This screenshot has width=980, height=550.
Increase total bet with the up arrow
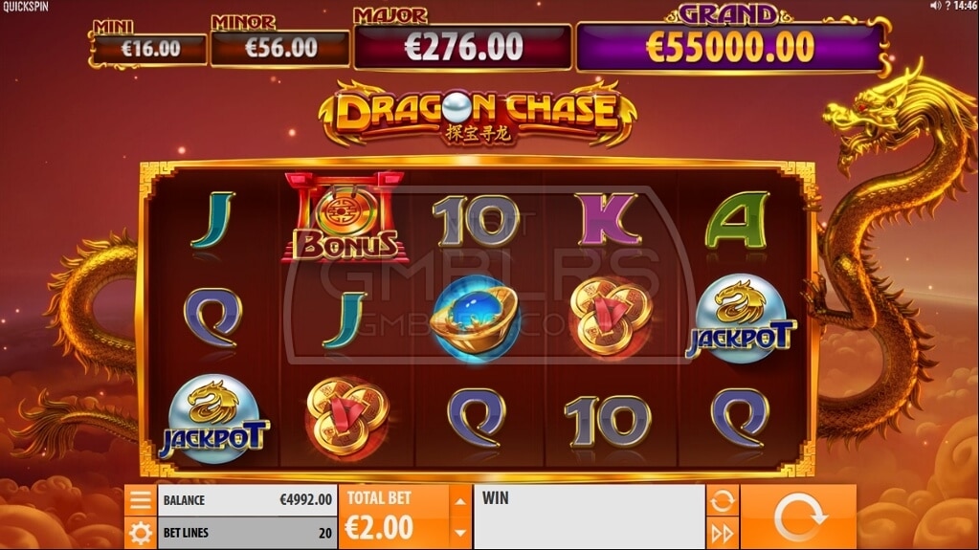(460, 501)
